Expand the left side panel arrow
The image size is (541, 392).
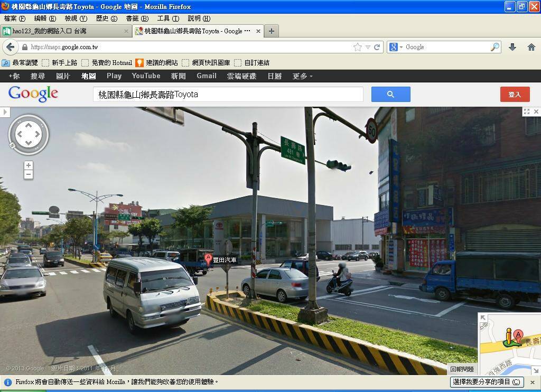5,112
